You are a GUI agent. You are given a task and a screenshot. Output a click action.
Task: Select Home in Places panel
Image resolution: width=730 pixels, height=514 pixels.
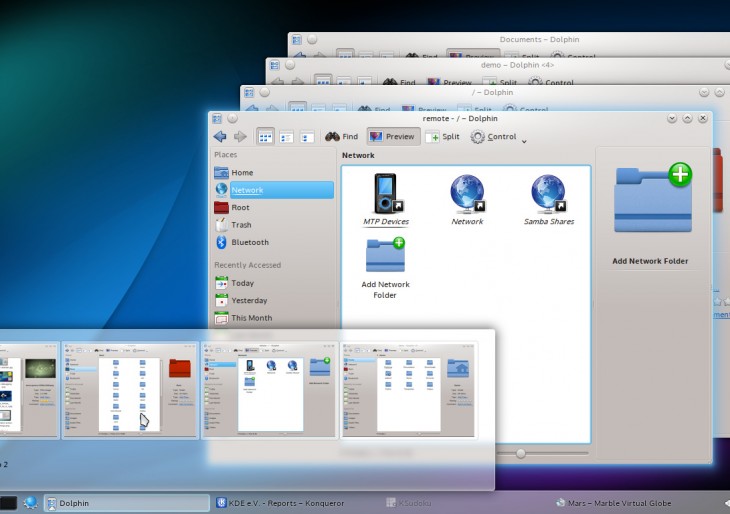242,173
